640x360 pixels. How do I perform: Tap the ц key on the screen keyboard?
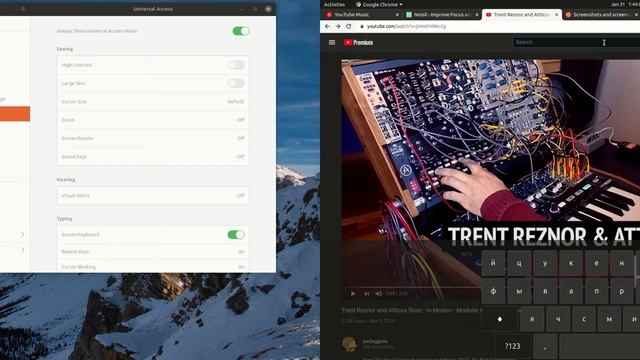(x=519, y=263)
